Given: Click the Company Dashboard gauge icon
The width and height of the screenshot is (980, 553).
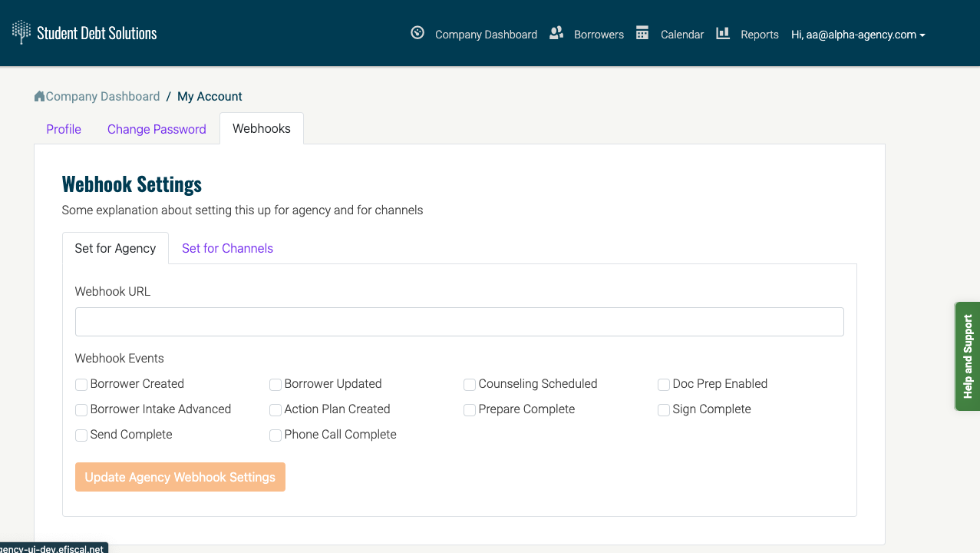Looking at the screenshot, I should tap(417, 33).
